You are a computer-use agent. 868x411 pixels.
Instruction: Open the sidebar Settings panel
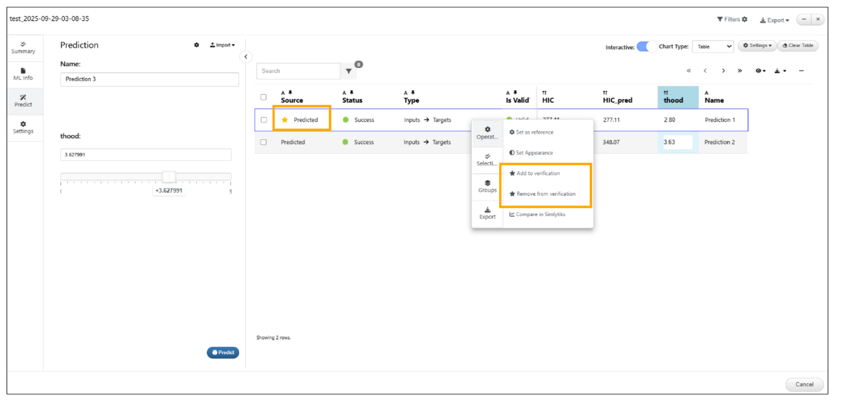click(23, 128)
